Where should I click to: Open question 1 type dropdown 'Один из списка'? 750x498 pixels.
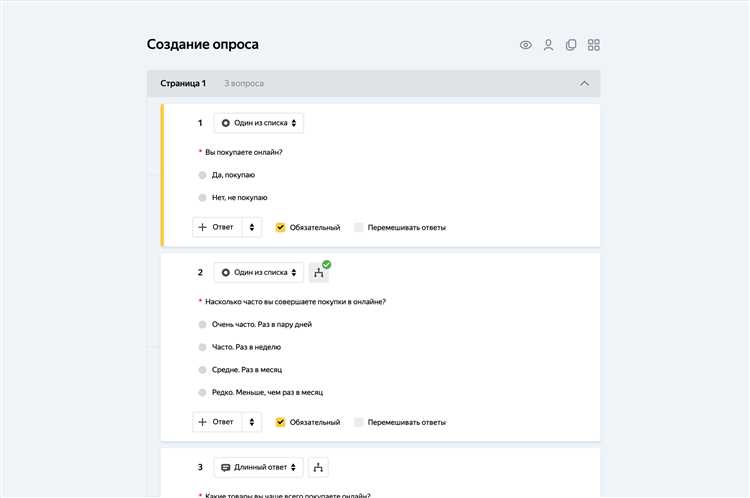click(259, 123)
